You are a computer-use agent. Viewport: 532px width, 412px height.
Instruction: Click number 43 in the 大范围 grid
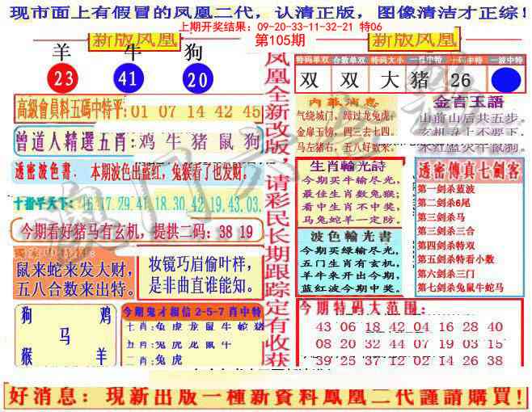click(x=323, y=327)
